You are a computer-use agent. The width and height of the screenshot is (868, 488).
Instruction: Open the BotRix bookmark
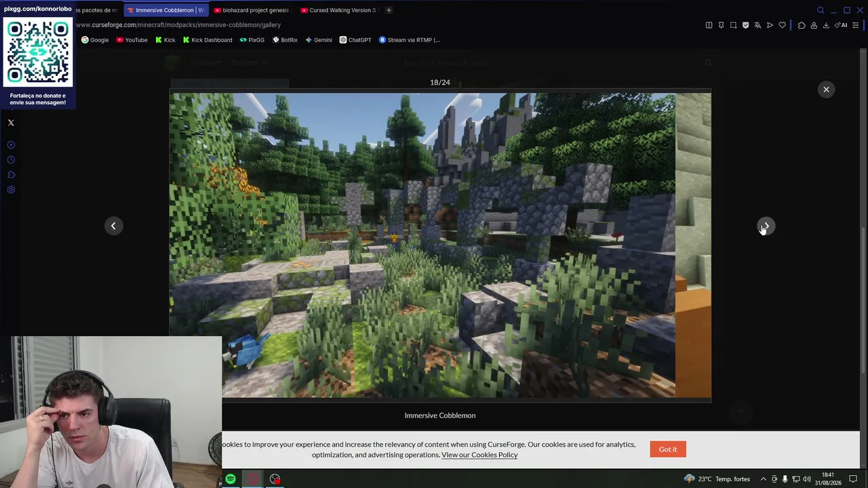tap(285, 40)
